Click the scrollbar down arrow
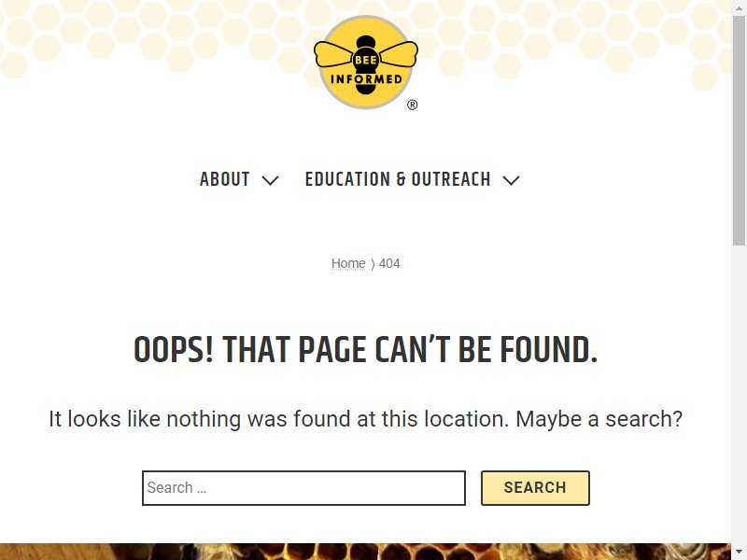747x560 pixels. pos(739,553)
